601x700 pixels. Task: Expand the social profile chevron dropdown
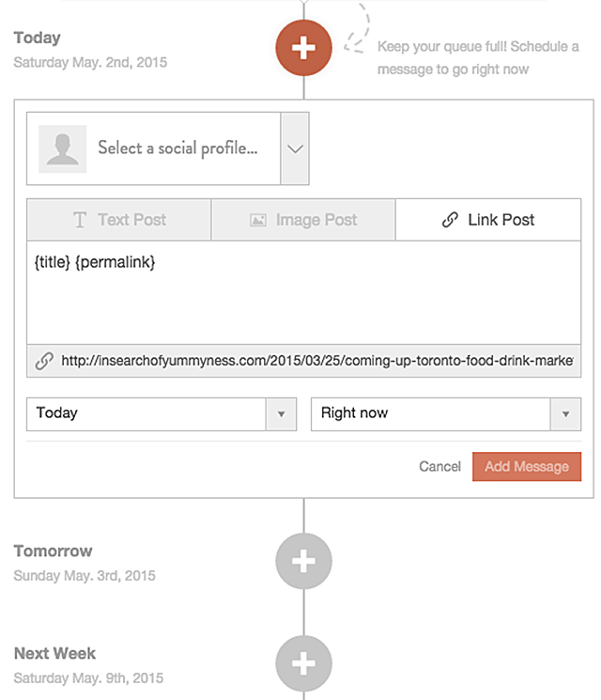(295, 148)
